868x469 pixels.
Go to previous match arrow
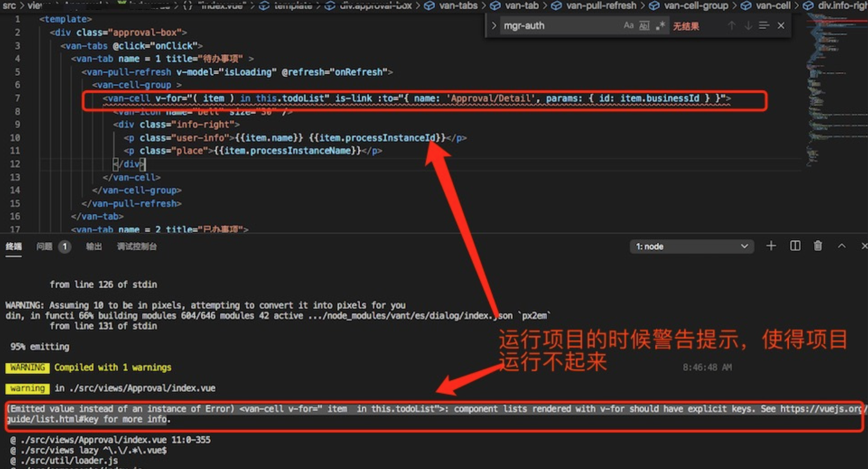coord(732,26)
